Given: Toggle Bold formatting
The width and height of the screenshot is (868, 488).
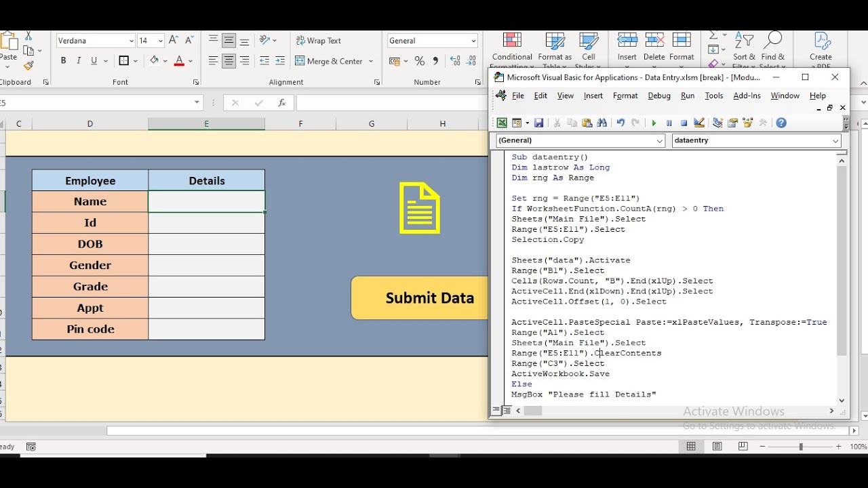Looking at the screenshot, I should coord(63,61).
